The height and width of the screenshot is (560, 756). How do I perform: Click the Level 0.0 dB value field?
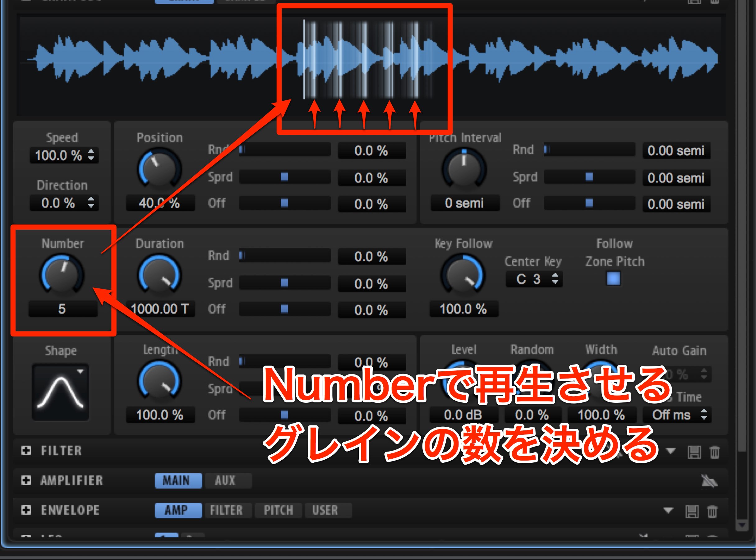[x=464, y=415]
